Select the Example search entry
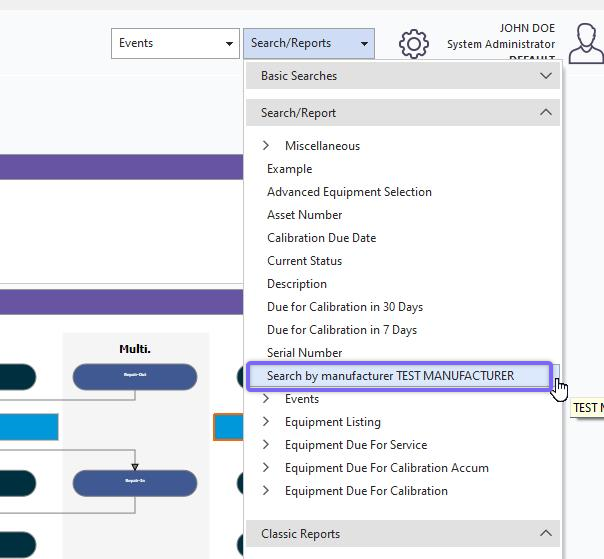The height and width of the screenshot is (559, 604). (x=289, y=169)
